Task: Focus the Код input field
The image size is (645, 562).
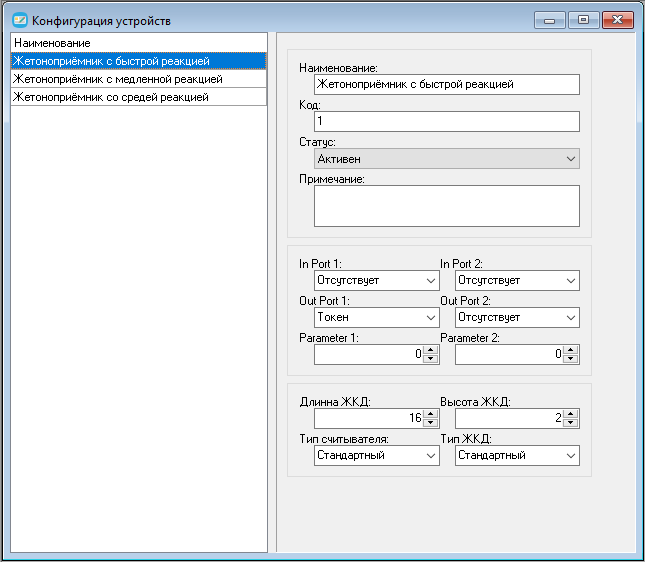Action: [x=447, y=121]
